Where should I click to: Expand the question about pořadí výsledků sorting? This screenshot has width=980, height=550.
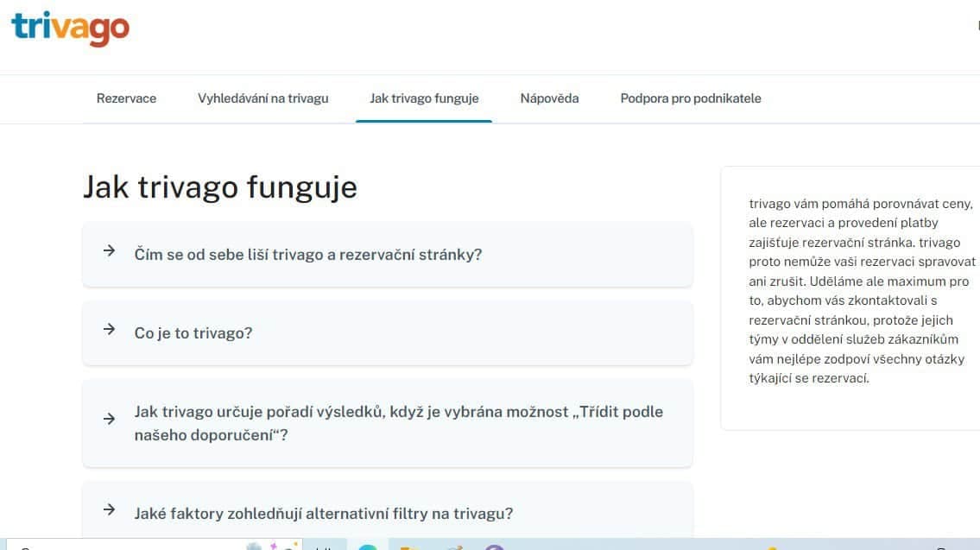(388, 423)
